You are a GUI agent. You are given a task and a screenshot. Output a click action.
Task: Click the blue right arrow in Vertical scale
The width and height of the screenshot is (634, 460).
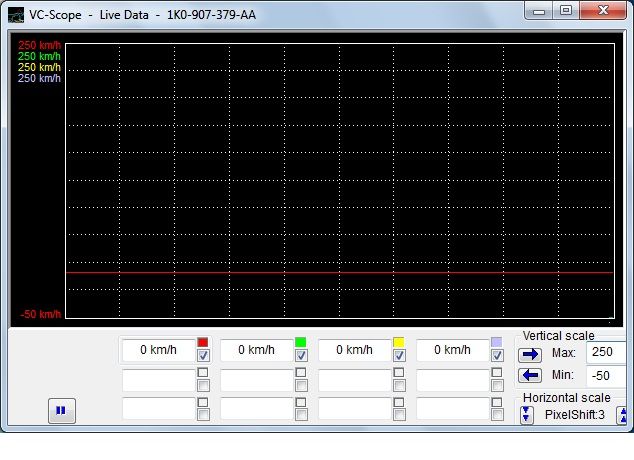click(530, 354)
